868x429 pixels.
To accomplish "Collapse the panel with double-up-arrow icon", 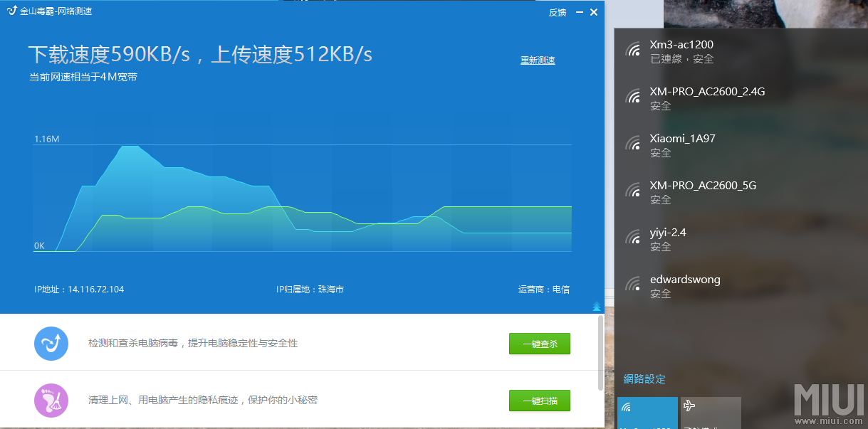I will click(x=597, y=307).
